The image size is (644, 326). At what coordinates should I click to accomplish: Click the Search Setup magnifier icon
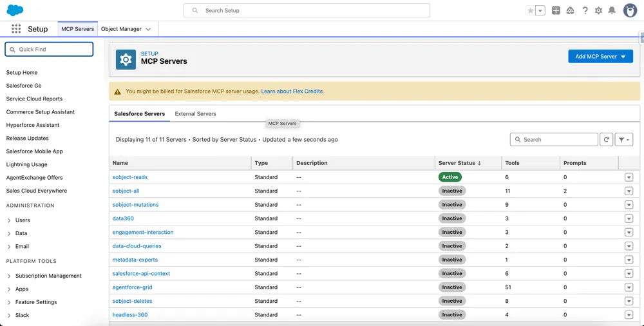tap(195, 10)
